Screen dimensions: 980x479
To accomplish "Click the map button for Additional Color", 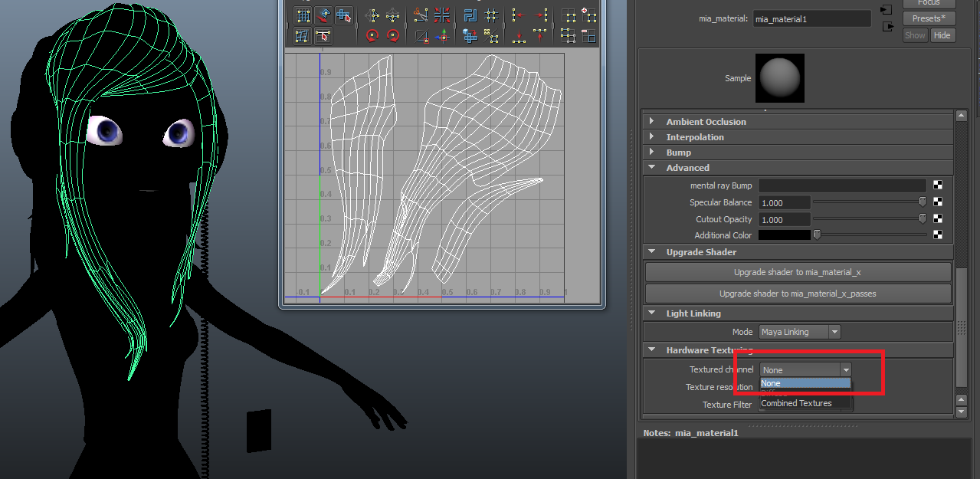I will click(938, 235).
